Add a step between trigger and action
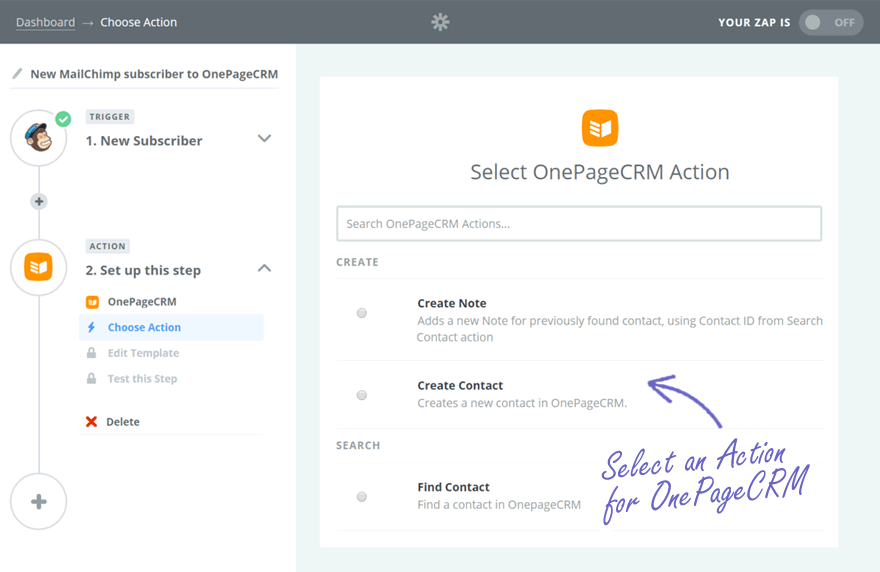Viewport: 880px width, 572px height. coord(39,202)
